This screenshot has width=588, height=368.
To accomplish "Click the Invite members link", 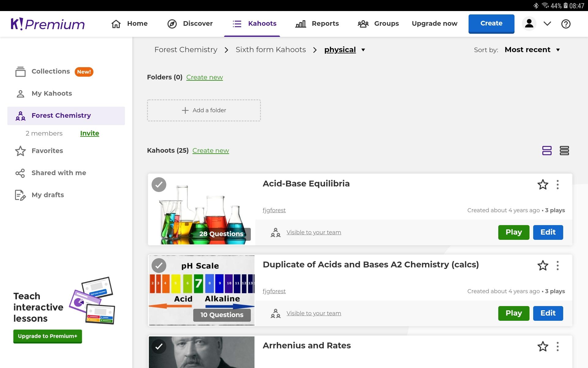I will 89,133.
